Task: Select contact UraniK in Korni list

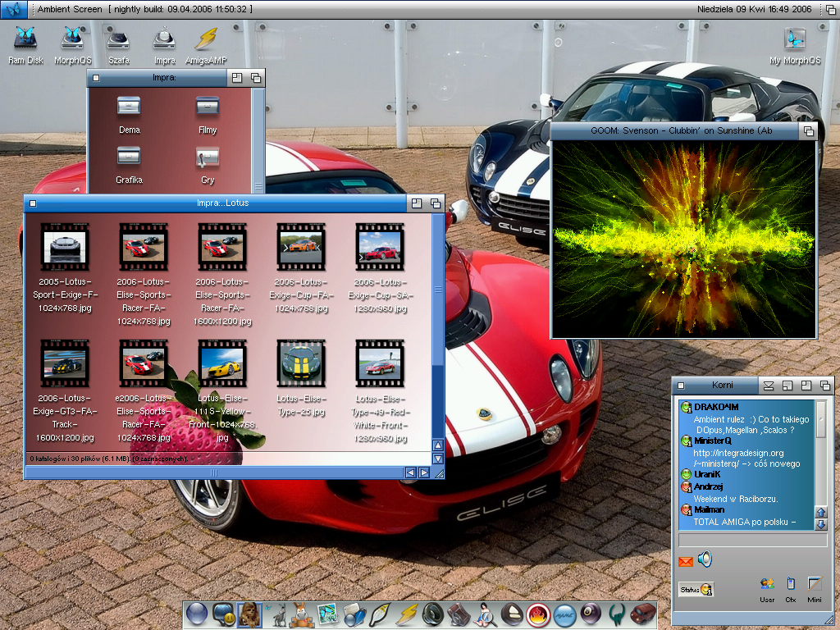Action: (706, 474)
